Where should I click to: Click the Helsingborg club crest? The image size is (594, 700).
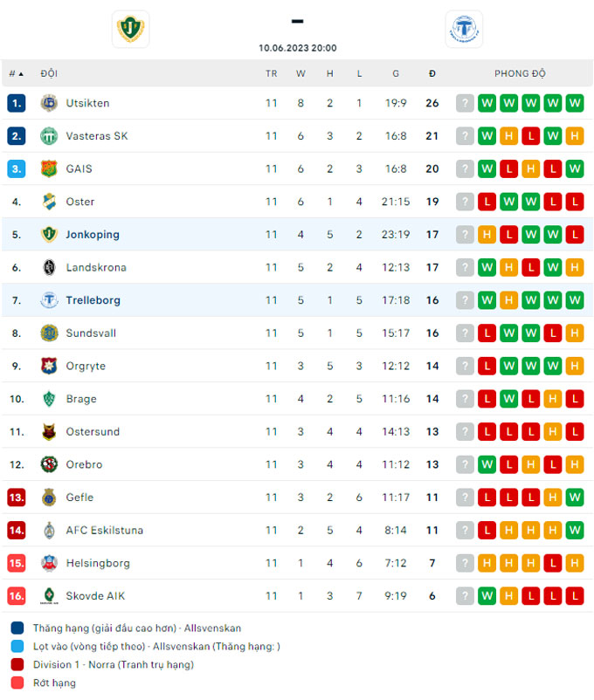pos(50,563)
